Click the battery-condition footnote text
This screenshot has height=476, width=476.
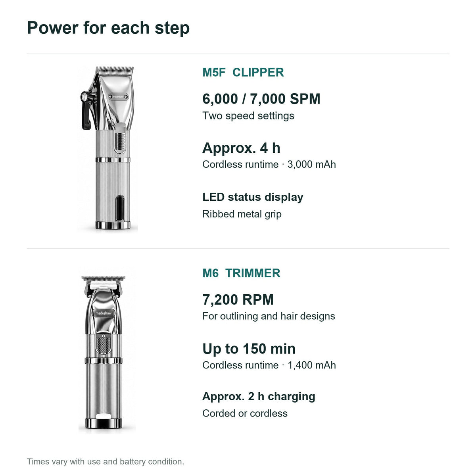pos(106,462)
